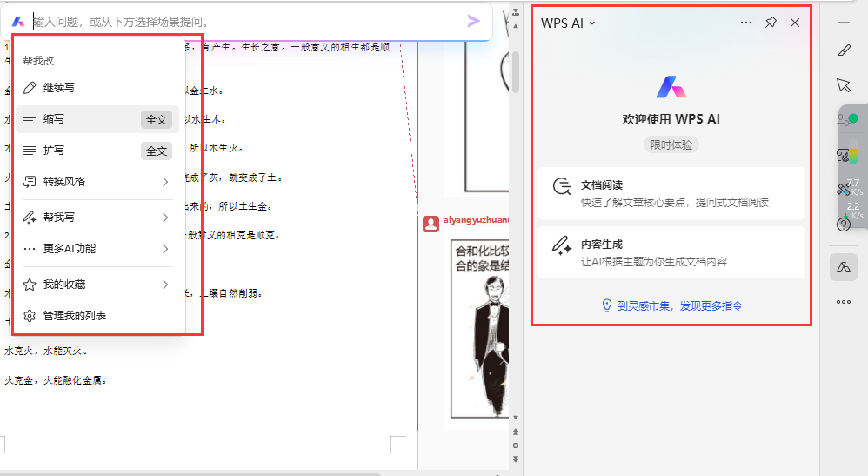Expand the chevron beside 更多AI功能
The width and height of the screenshot is (868, 476).
click(165, 249)
